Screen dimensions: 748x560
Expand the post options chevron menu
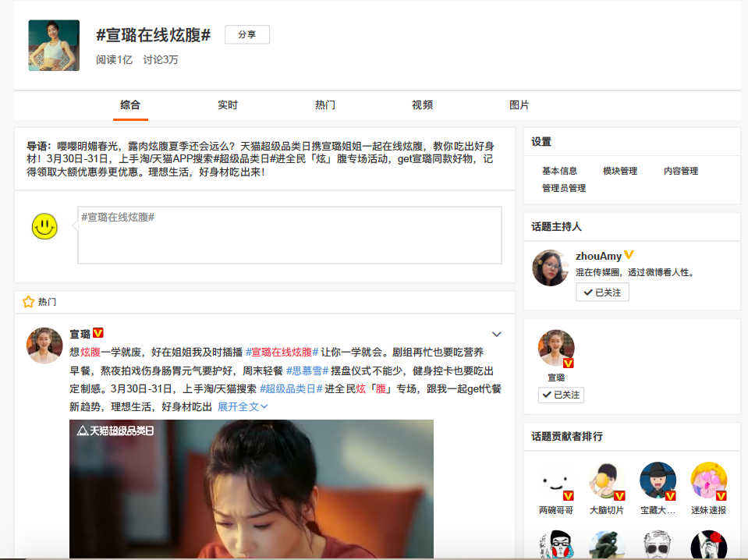tap(497, 335)
